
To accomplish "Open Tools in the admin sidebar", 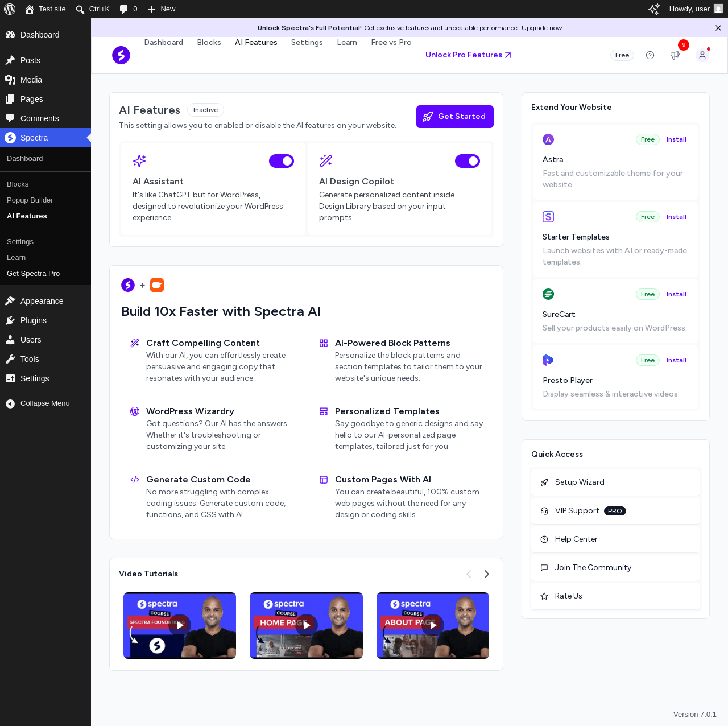I will (45, 359).
